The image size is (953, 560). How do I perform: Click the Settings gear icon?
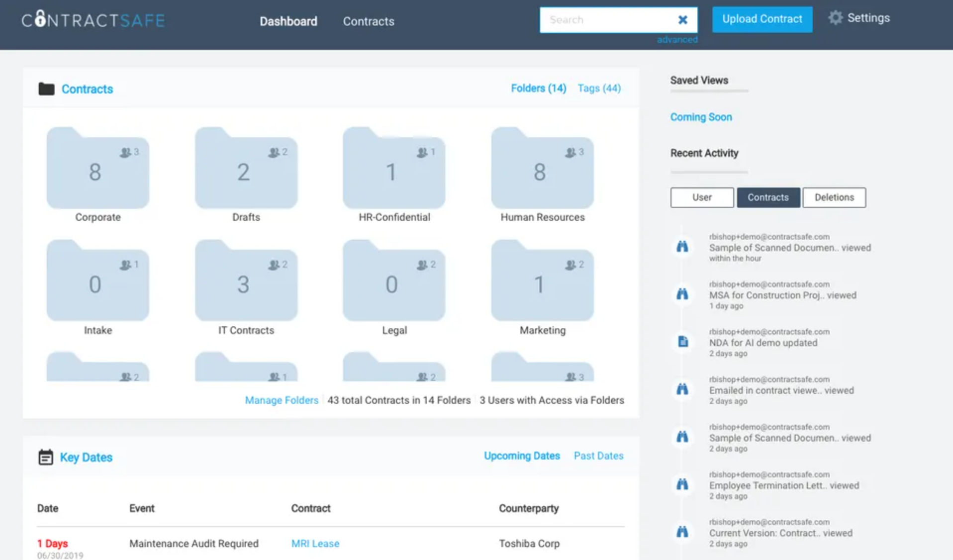[836, 18]
